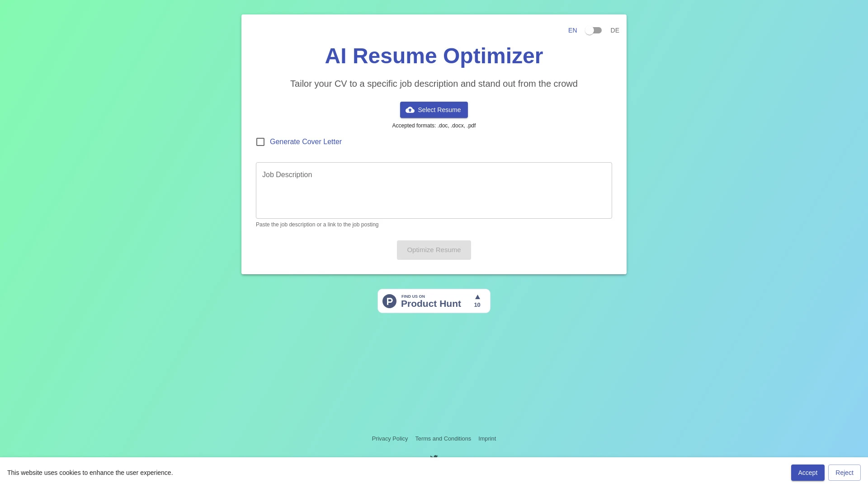This screenshot has width=868, height=488.
Task: Click the Optimize Resume button
Action: [434, 250]
